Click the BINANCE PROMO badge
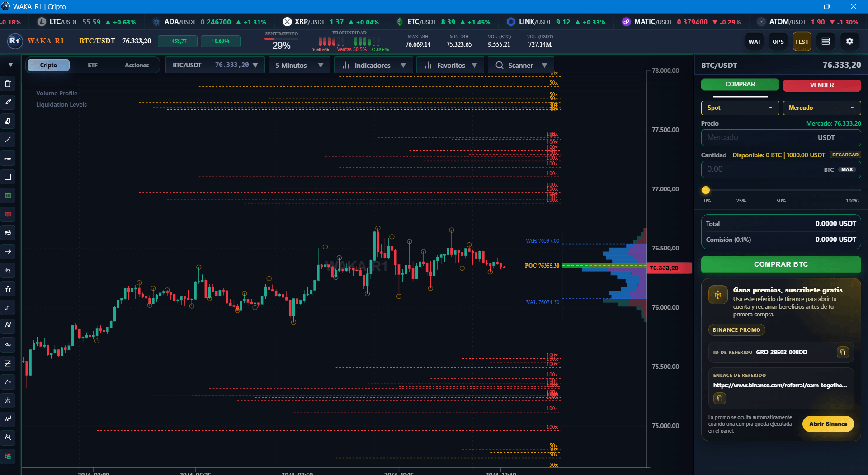The height and width of the screenshot is (475, 868). coord(736,330)
